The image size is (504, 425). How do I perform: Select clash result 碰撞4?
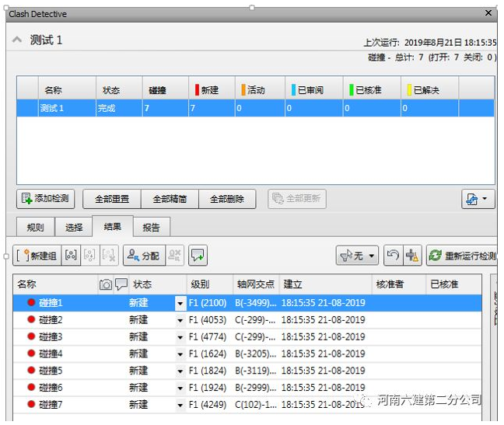247,354
